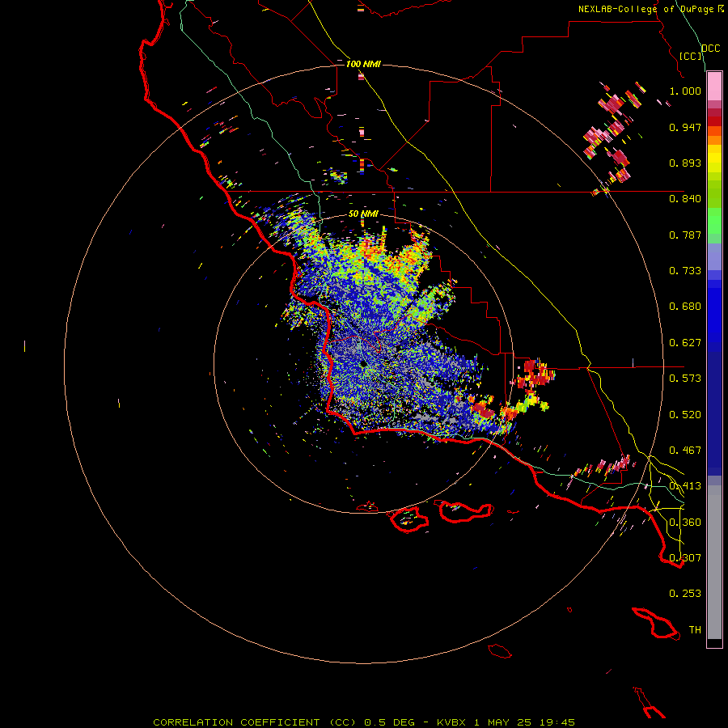Select the 0.787 color scale value
728x728 pixels.
(685, 235)
